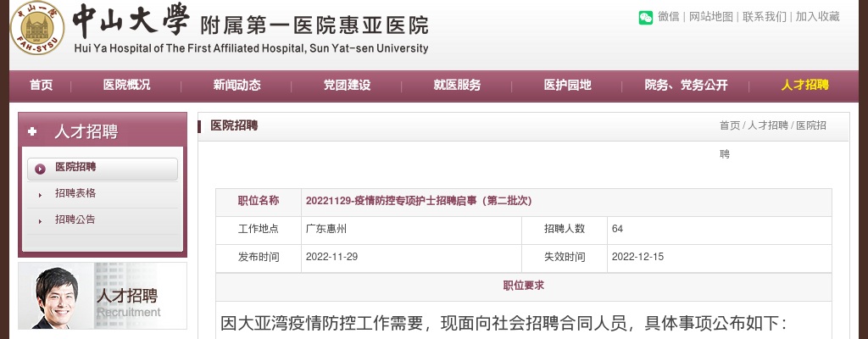Open 院务、党务公开 in the nav bar
Viewport: 868px width, 339px height.
pos(686,85)
